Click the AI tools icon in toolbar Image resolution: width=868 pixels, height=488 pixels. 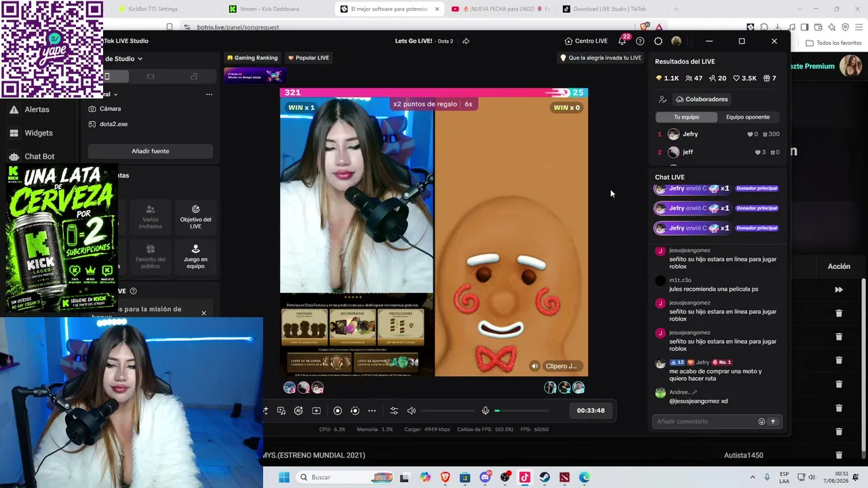pyautogui.click(x=298, y=411)
